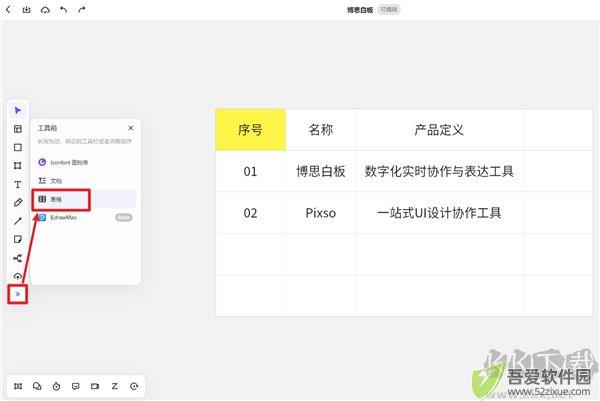Open the comment icon in bottom toolbar

tap(76, 386)
